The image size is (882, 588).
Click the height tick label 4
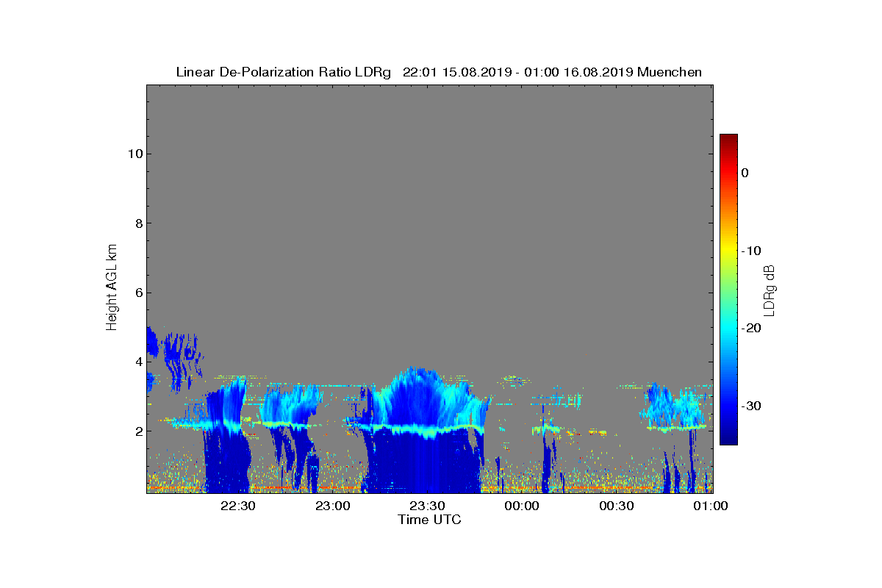(137, 362)
